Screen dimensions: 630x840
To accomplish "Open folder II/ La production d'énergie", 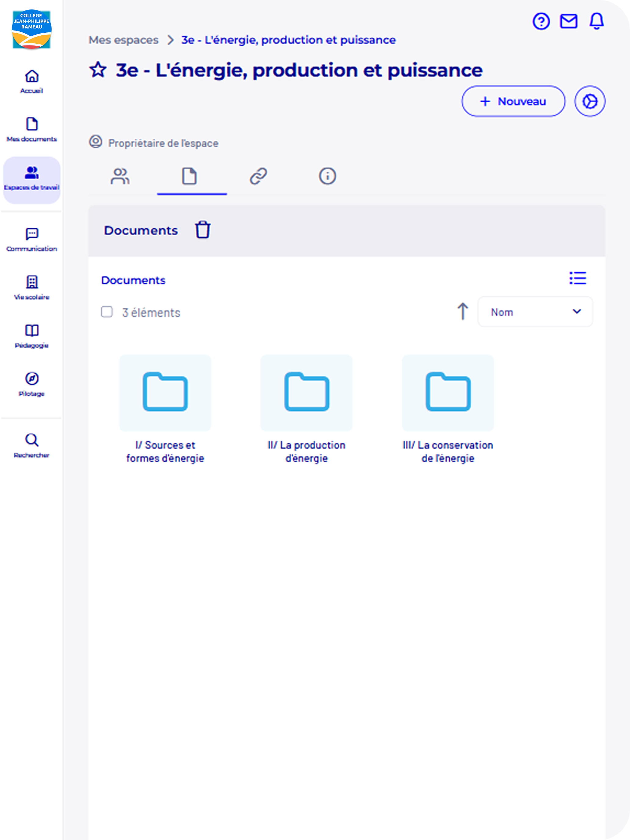I will 306,393.
